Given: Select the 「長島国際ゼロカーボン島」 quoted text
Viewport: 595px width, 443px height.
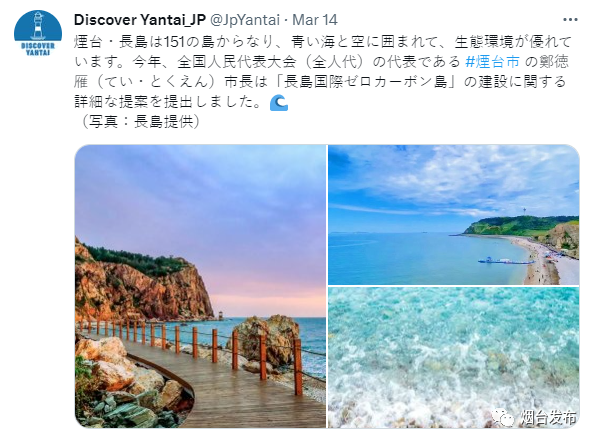Looking at the screenshot, I should 366,82.
